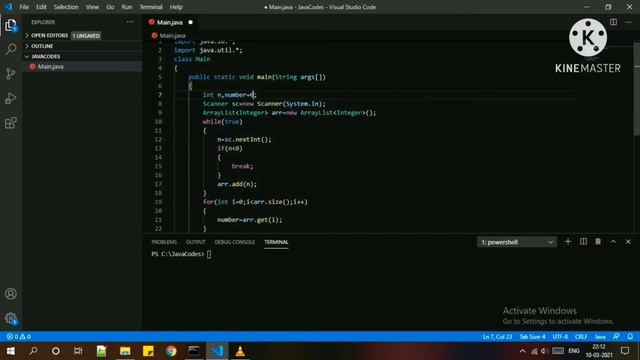The height and width of the screenshot is (360, 640).
Task: Maximize the panel size chevron
Action: (x=613, y=242)
